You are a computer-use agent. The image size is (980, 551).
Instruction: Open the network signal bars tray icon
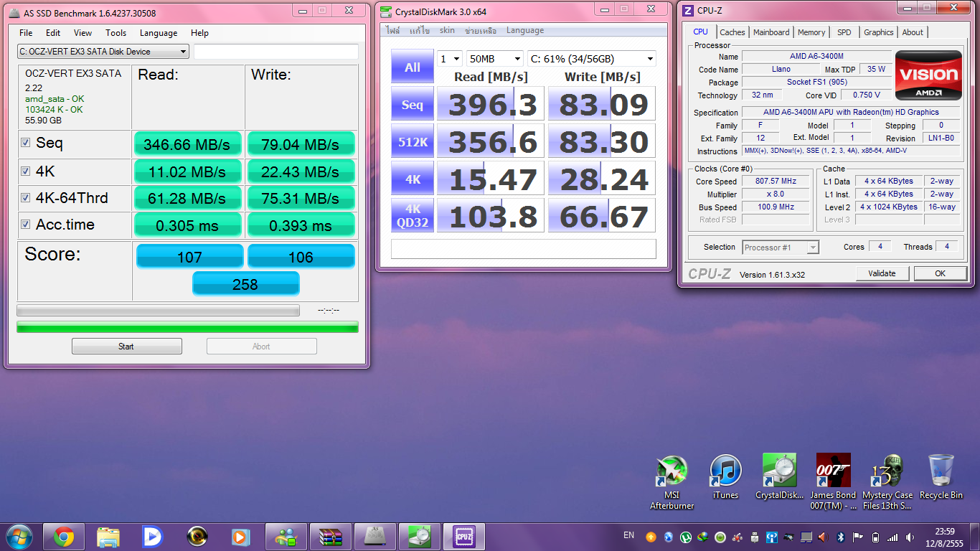pyautogui.click(x=892, y=537)
